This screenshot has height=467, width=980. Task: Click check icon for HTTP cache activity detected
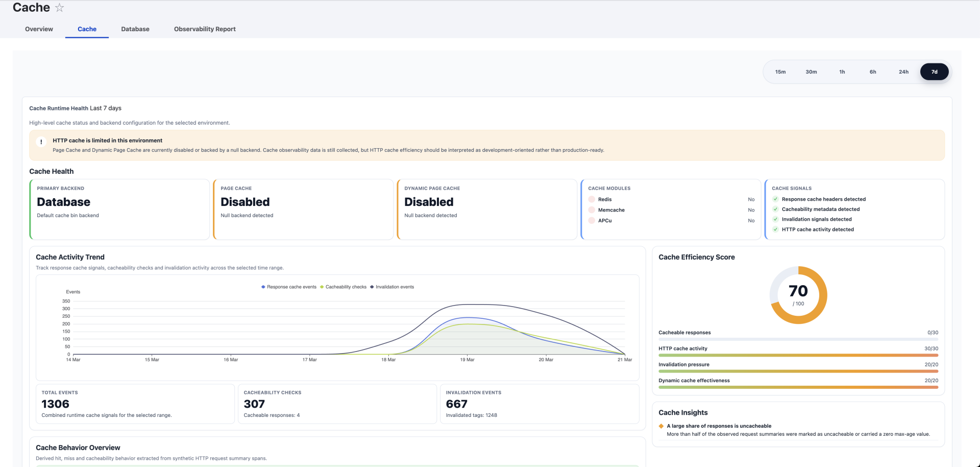[775, 229]
